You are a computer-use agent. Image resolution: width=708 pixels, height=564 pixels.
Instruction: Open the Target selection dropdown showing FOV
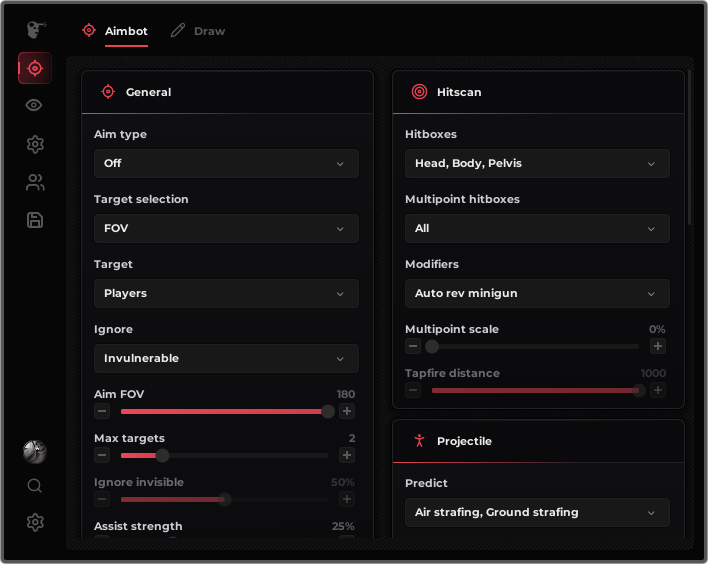pos(226,228)
